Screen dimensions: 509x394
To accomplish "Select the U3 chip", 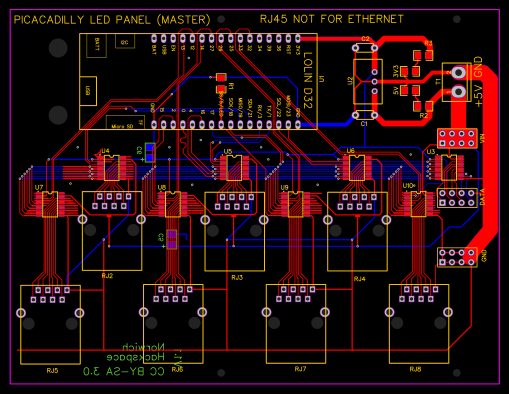I will pyautogui.click(x=449, y=168).
